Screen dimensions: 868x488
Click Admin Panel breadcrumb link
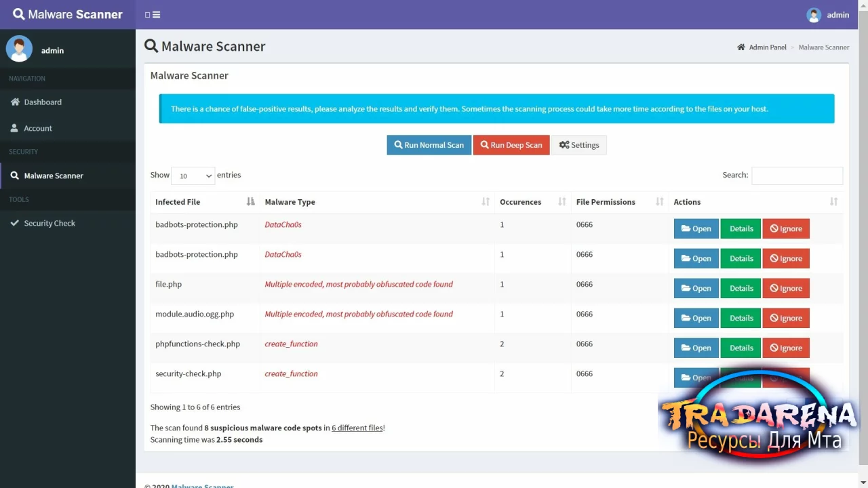(768, 47)
